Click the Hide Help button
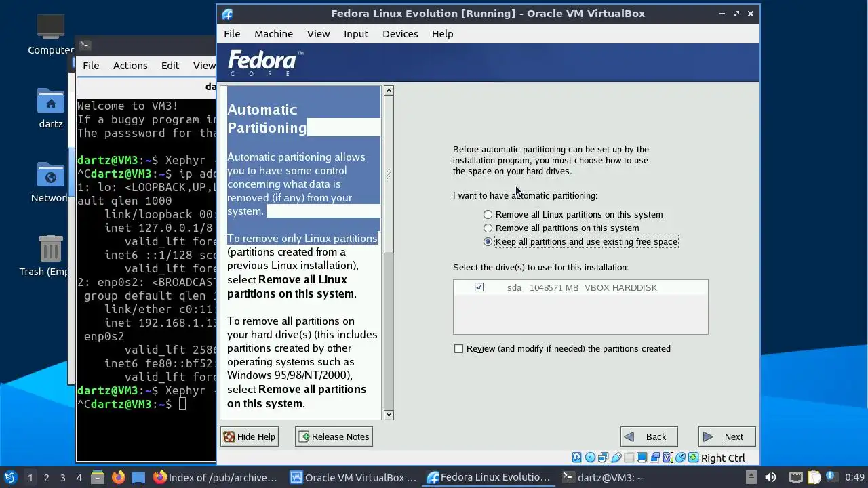This screenshot has width=868, height=488. pos(249,436)
